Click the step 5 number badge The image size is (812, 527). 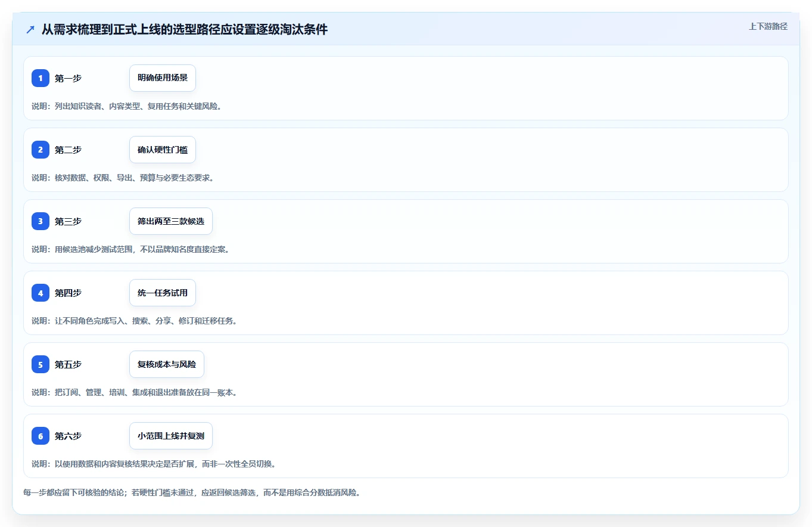tap(41, 364)
